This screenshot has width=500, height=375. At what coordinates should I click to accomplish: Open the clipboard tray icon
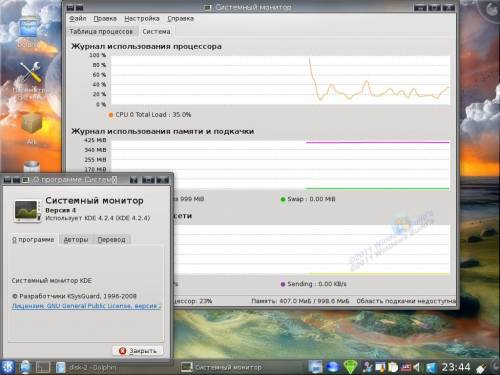point(393,367)
